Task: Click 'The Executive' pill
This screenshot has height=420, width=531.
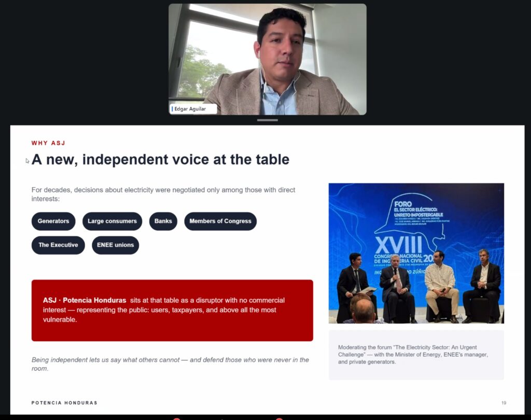Action: 58,245
